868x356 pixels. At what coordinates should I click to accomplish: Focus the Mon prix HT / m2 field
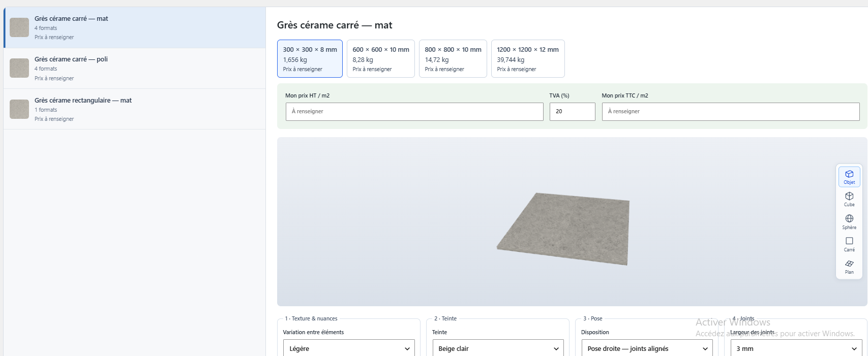tap(414, 112)
